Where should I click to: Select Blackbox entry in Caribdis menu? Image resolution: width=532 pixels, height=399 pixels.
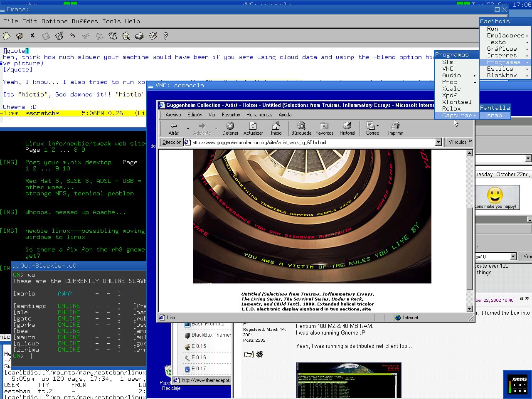(x=505, y=75)
